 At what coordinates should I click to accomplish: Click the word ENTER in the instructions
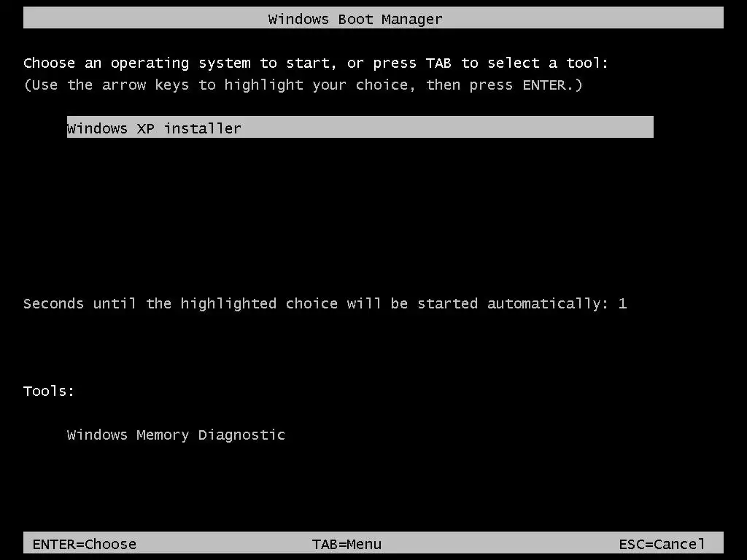[544, 85]
